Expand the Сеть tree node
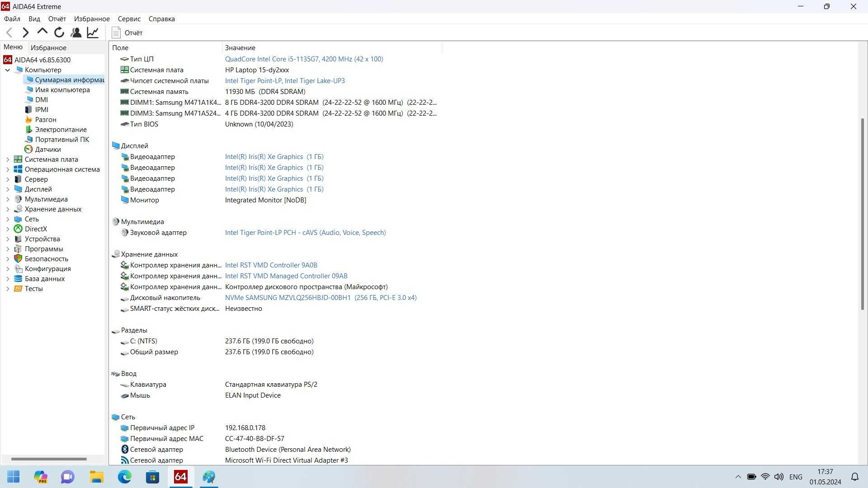This screenshot has height=488, width=868. point(8,219)
